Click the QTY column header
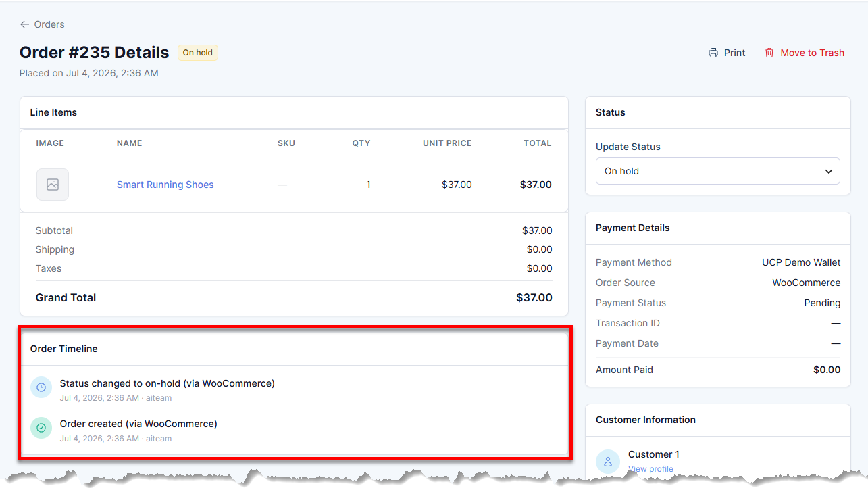The image size is (868, 488). [361, 143]
